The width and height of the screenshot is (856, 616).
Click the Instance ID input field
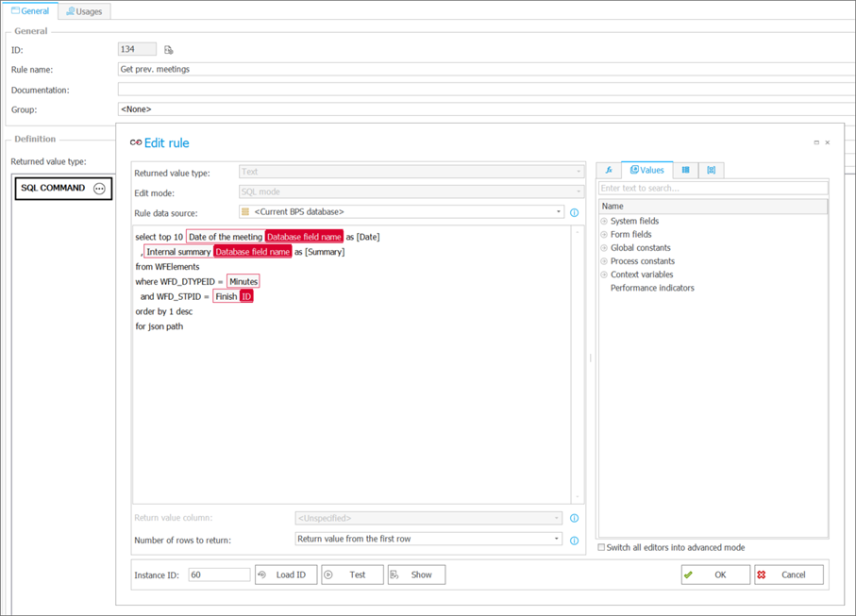tap(219, 574)
